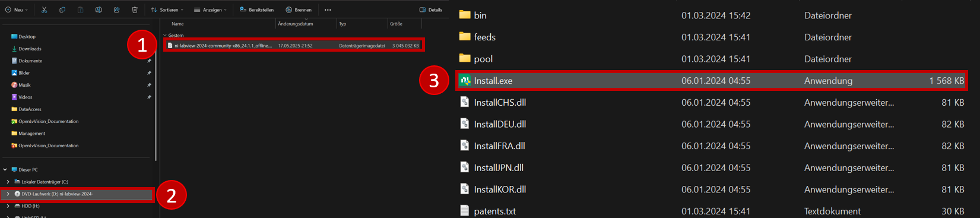Click the pin icon next to Dokumente
Viewport: 980px width, 218px height.
point(149,61)
